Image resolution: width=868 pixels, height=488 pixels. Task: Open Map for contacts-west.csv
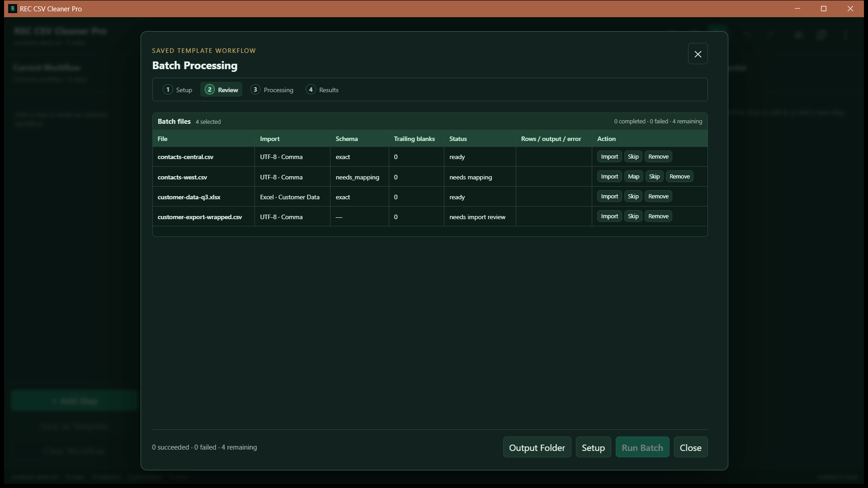coord(633,176)
